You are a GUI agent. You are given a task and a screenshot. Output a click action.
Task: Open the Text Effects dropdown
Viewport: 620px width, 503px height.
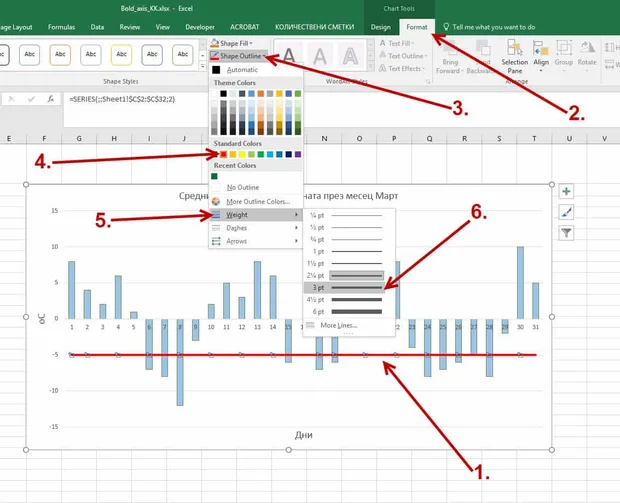402,68
